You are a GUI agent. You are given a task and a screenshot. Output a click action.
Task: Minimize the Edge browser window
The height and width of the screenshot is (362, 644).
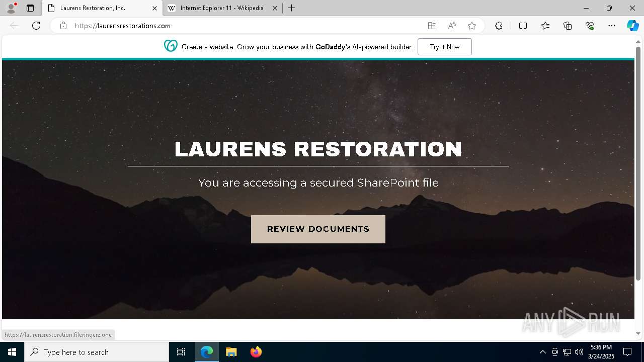pyautogui.click(x=586, y=8)
